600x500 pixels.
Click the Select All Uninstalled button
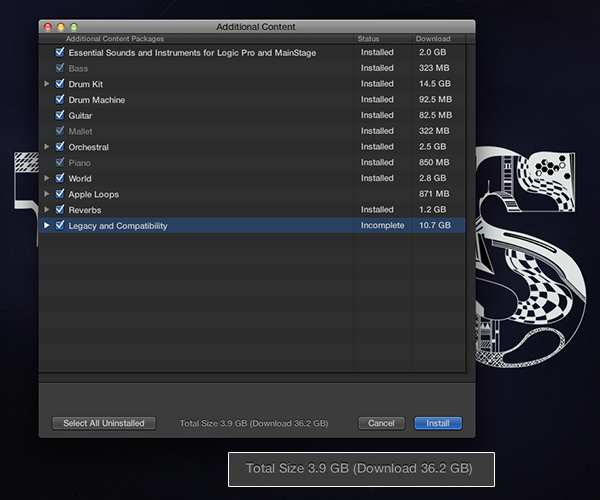coord(104,423)
